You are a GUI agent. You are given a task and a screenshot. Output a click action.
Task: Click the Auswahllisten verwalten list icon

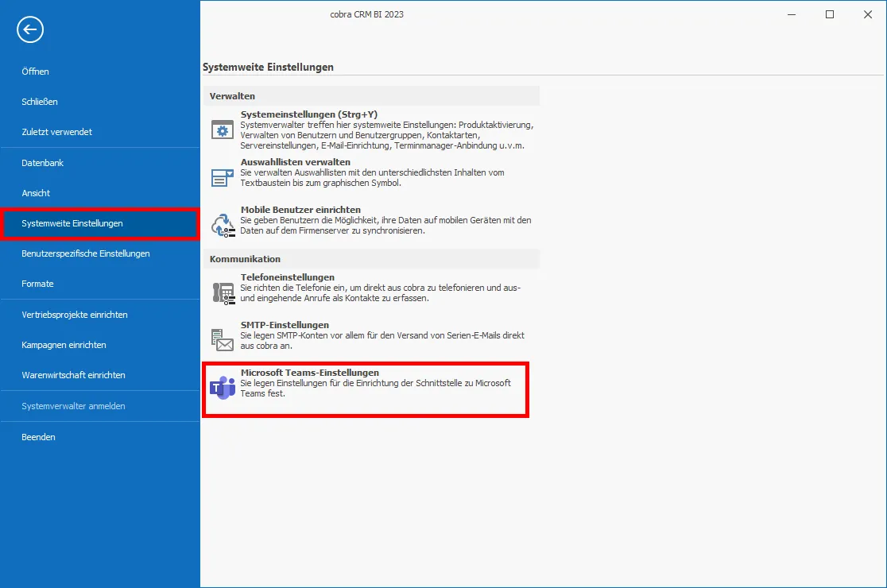(x=223, y=177)
